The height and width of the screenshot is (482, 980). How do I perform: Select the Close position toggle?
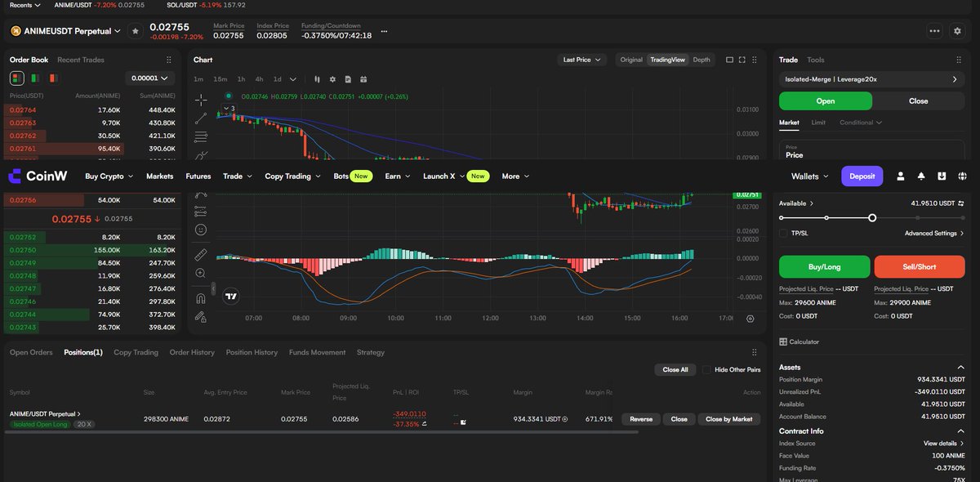pyautogui.click(x=919, y=101)
